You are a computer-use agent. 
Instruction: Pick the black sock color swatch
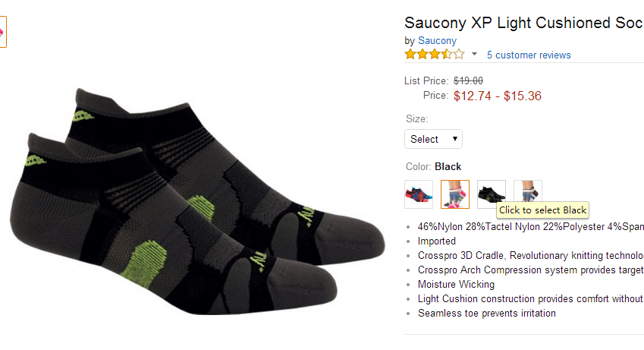point(491,191)
